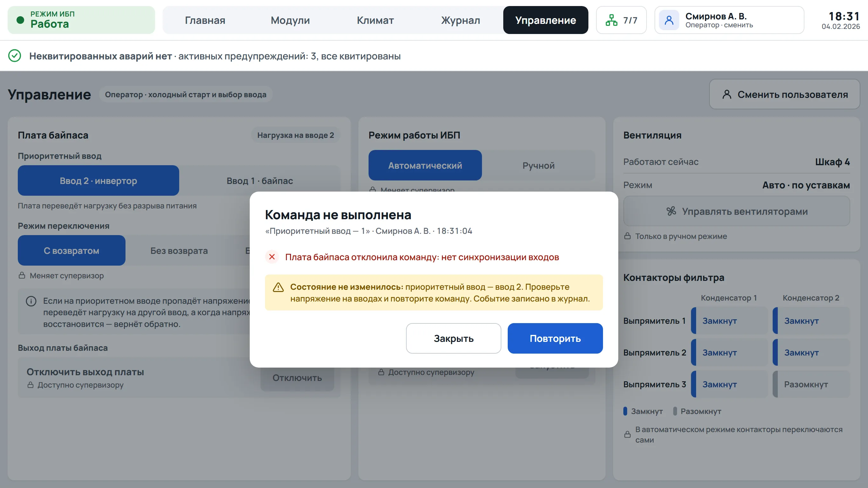Click the warning triangle icon in yellow notice

pyautogui.click(x=278, y=287)
